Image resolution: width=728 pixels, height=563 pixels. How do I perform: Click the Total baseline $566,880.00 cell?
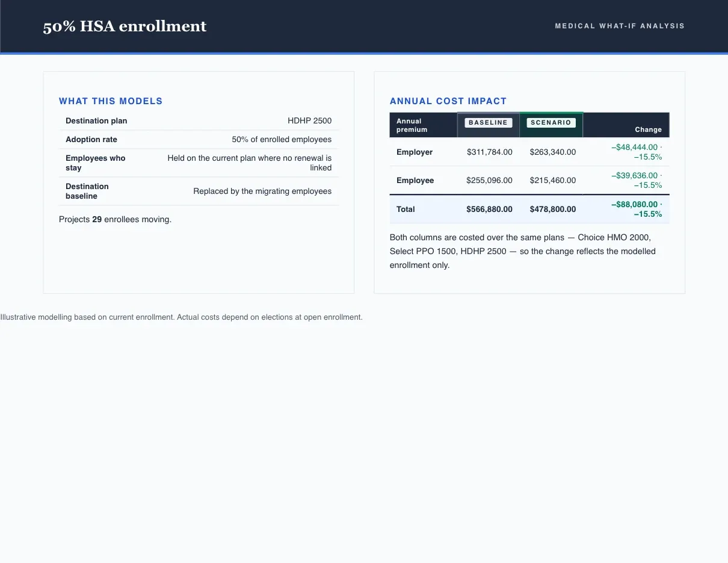489,210
